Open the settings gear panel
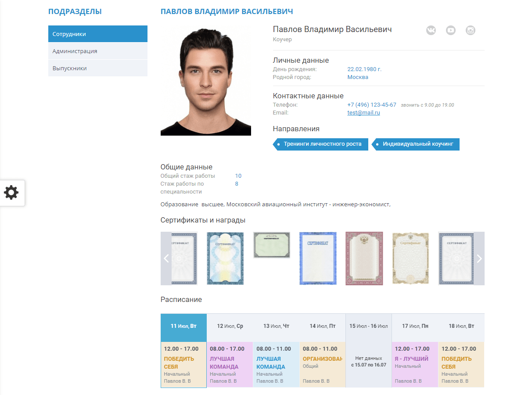 pyautogui.click(x=11, y=193)
